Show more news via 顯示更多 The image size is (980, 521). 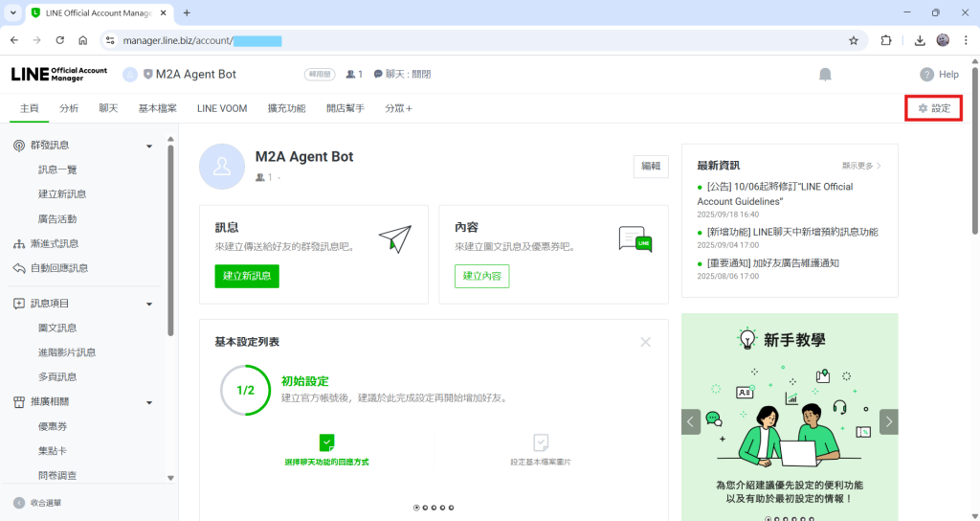pyautogui.click(x=861, y=166)
